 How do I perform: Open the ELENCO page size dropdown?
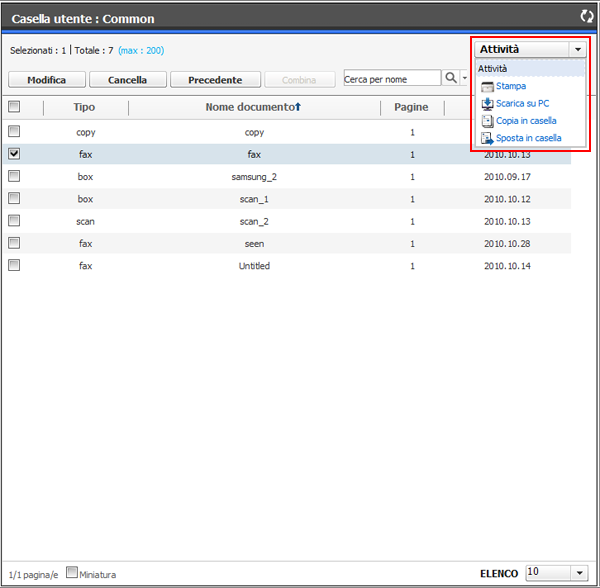pyautogui.click(x=581, y=573)
